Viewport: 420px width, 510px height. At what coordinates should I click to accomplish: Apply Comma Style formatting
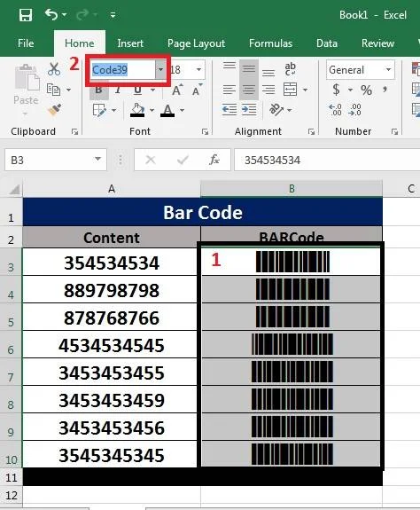click(x=385, y=90)
